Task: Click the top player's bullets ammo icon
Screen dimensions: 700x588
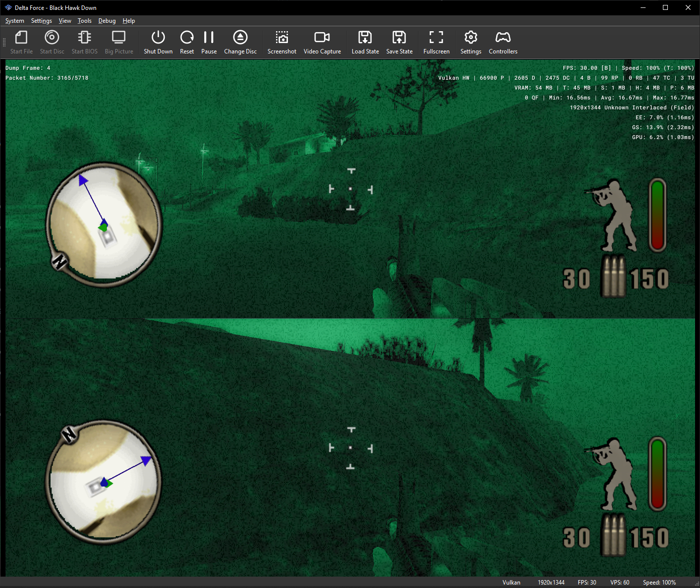Action: coord(613,277)
